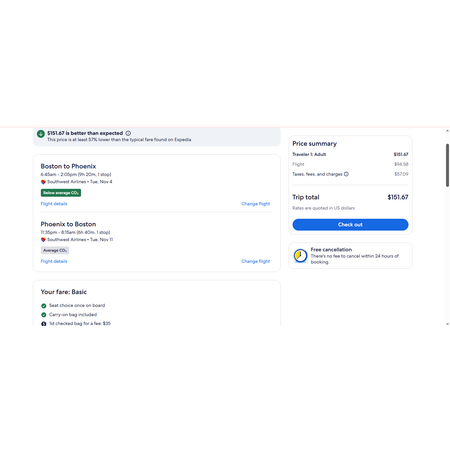Click the Carry-on bag green checkmark icon
The height and width of the screenshot is (450, 450).
(44, 315)
